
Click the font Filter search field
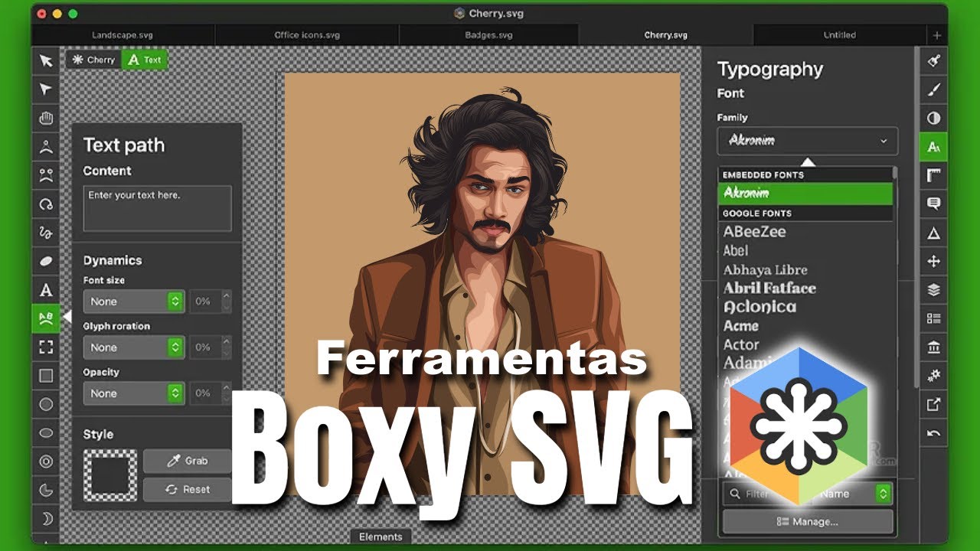(766, 494)
